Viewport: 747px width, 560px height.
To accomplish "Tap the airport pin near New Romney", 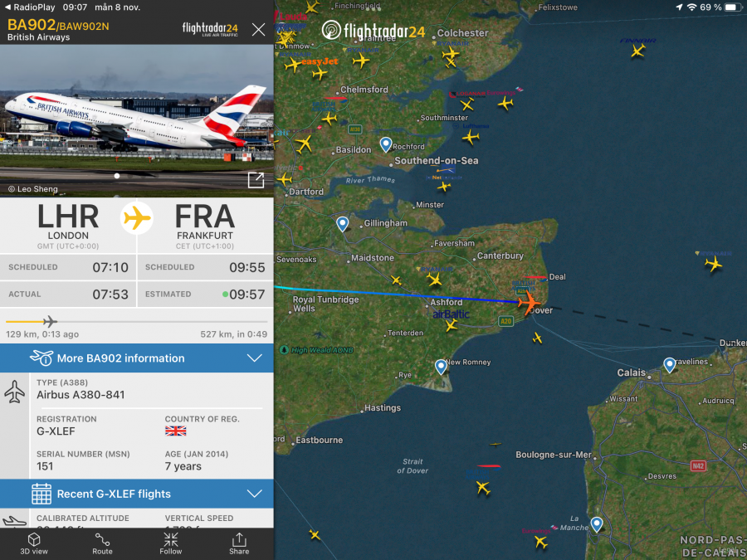I will point(441,367).
